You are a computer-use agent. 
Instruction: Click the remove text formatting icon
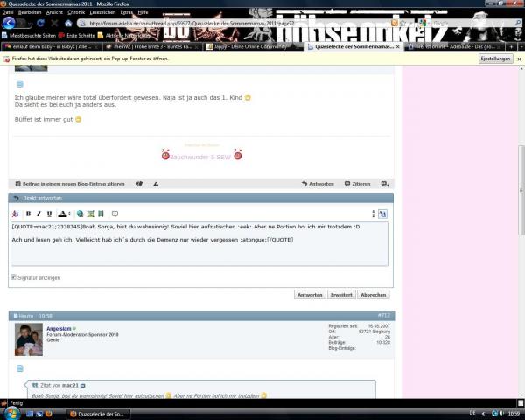16,213
